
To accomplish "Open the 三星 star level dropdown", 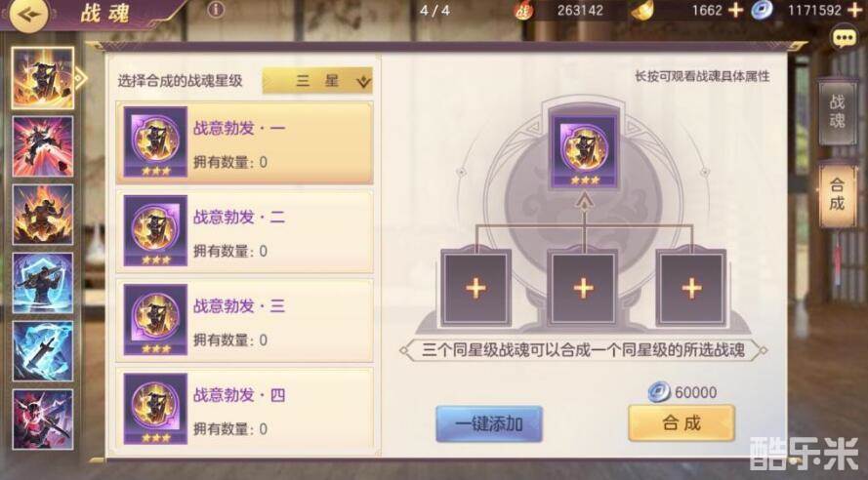I will (317, 81).
